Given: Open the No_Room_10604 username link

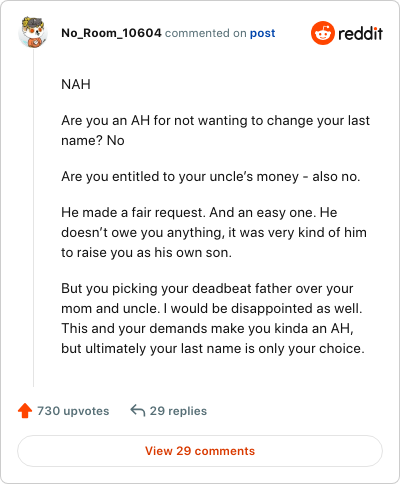Looking at the screenshot, I should (x=111, y=33).
